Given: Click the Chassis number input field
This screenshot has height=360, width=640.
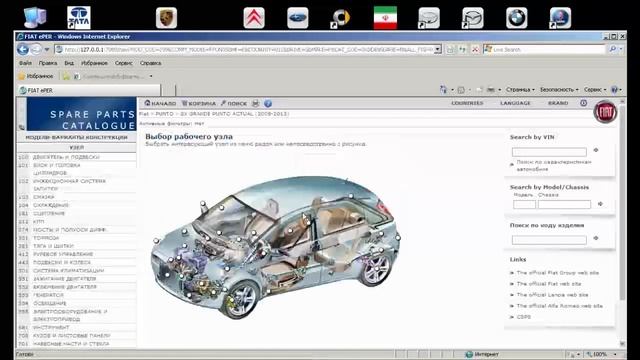Looking at the screenshot, I should tap(564, 204).
